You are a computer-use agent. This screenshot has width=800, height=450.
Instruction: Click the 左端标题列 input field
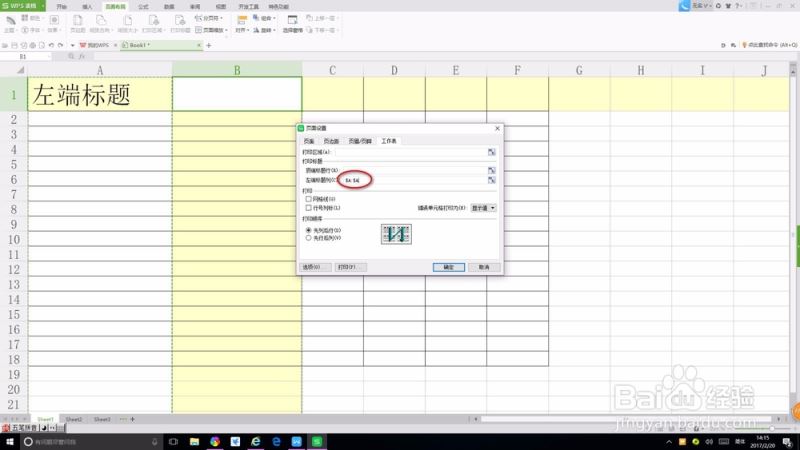[x=413, y=180]
